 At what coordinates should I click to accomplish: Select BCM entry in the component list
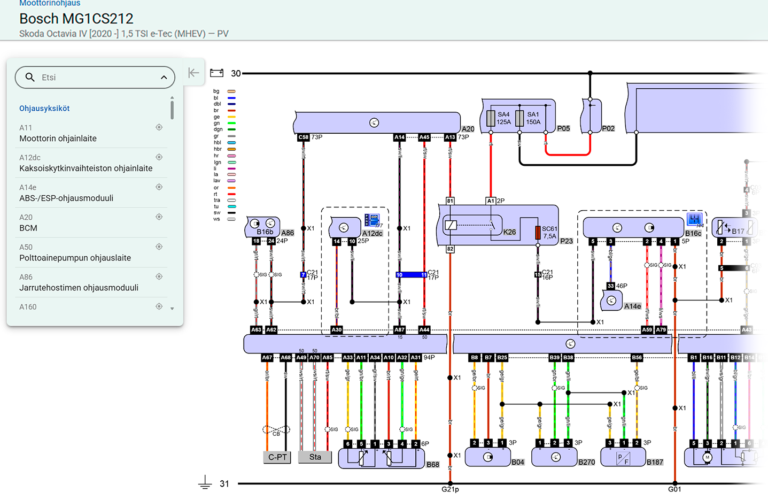[x=28, y=228]
